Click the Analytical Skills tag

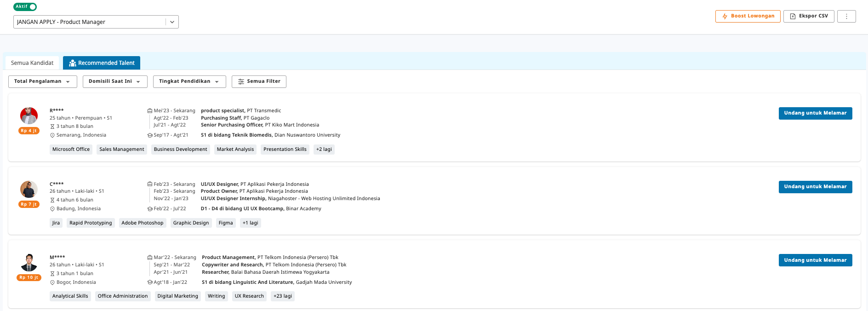click(x=70, y=296)
